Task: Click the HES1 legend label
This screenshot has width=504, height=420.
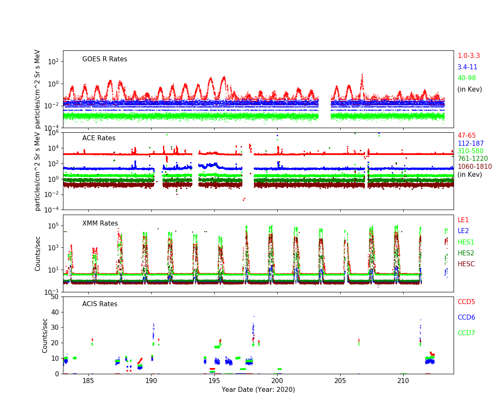Action: point(466,242)
